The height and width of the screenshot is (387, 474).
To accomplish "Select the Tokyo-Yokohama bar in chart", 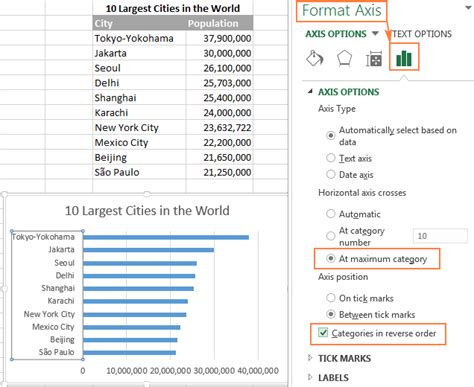I will point(166,237).
